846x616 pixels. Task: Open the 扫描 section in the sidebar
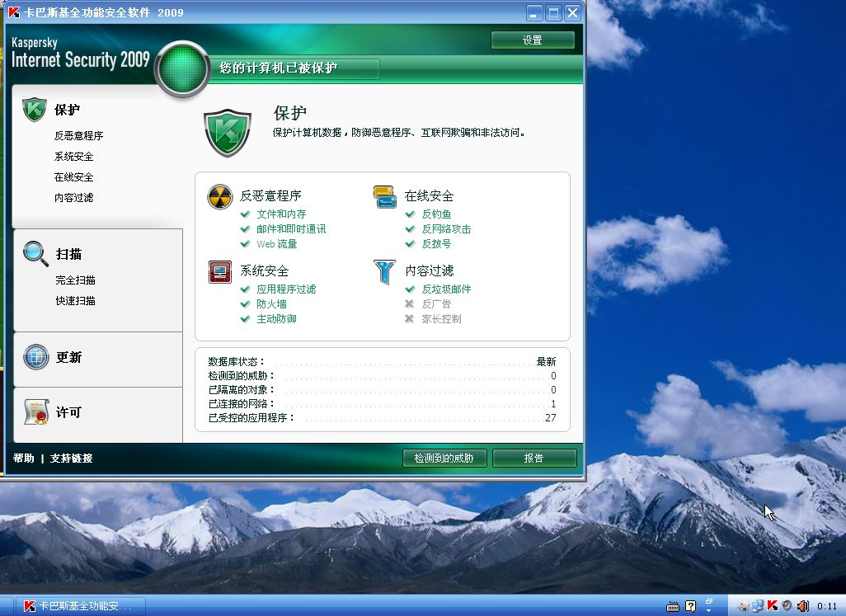pyautogui.click(x=68, y=254)
